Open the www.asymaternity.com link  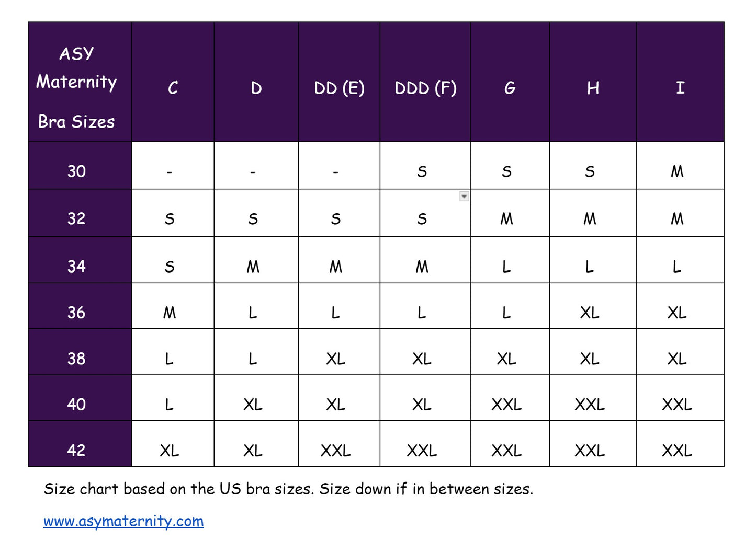tap(123, 521)
